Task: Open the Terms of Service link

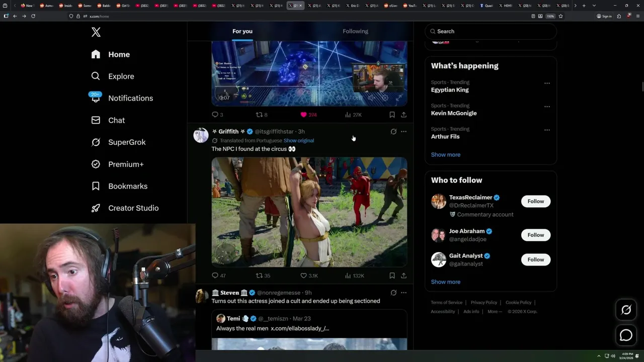Action: [x=446, y=303]
